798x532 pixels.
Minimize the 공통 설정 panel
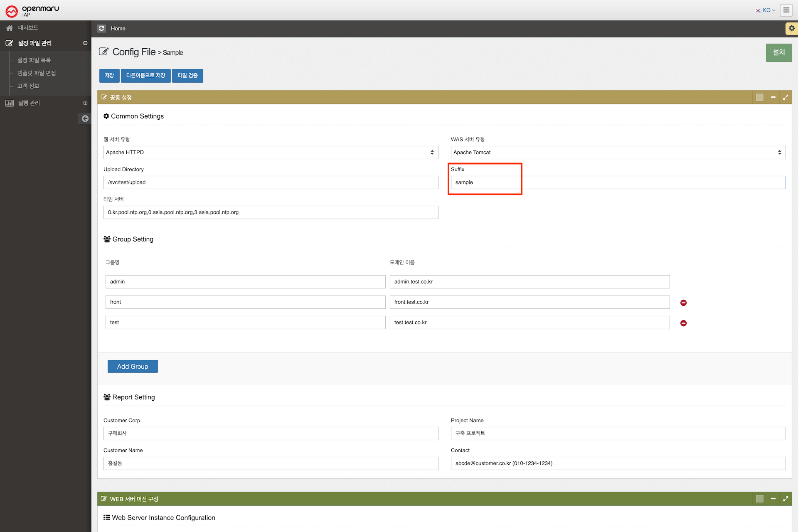[773, 97]
